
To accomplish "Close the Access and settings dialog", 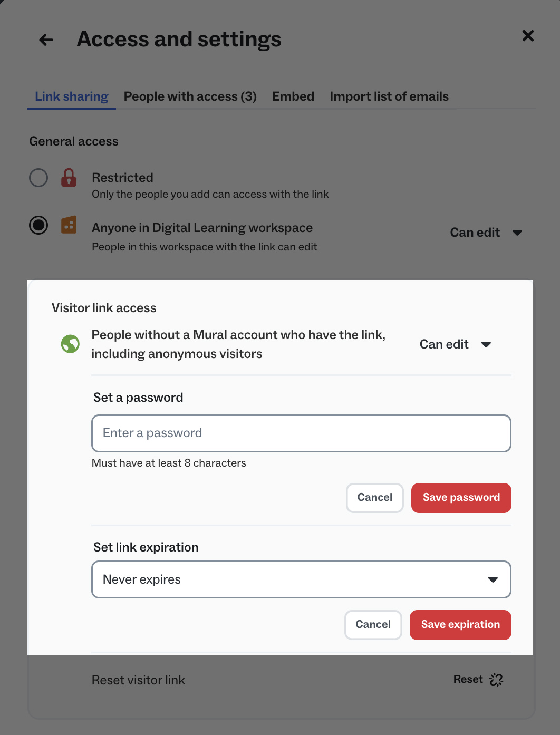I will [x=528, y=36].
